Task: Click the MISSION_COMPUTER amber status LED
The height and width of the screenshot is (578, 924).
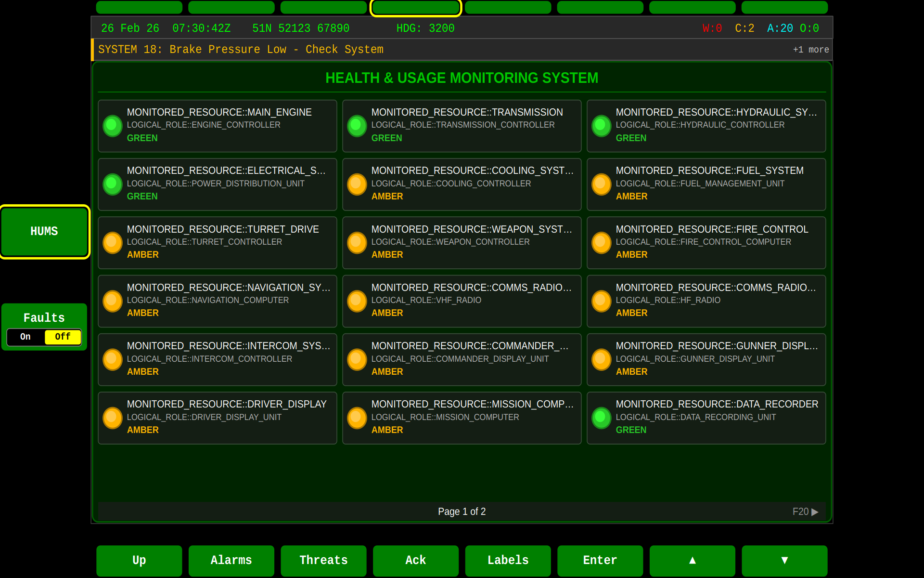Action: point(356,418)
